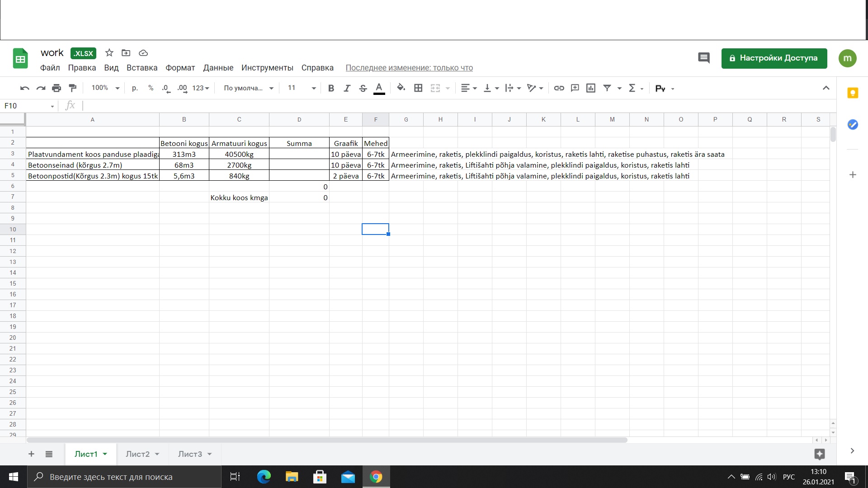Open the 100% zoom dropdown
This screenshot has height=488, width=868.
105,88
